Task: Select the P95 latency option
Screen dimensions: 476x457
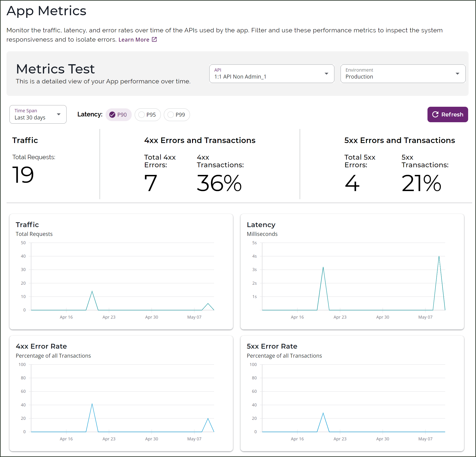Action: 148,115
